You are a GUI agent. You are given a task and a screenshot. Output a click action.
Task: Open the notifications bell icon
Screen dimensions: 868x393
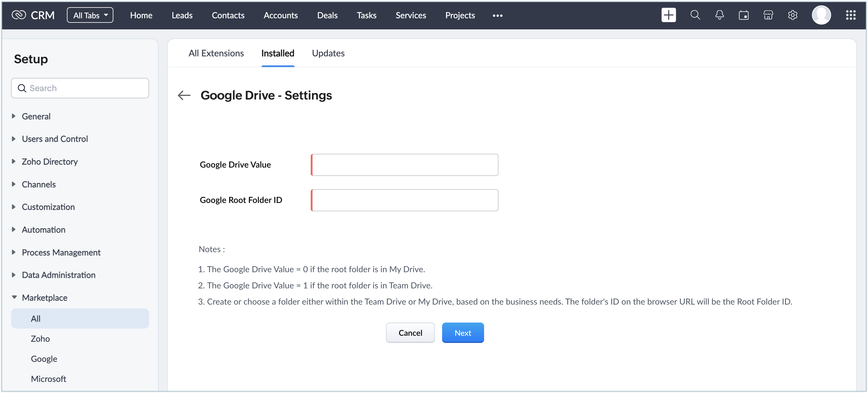(x=719, y=15)
